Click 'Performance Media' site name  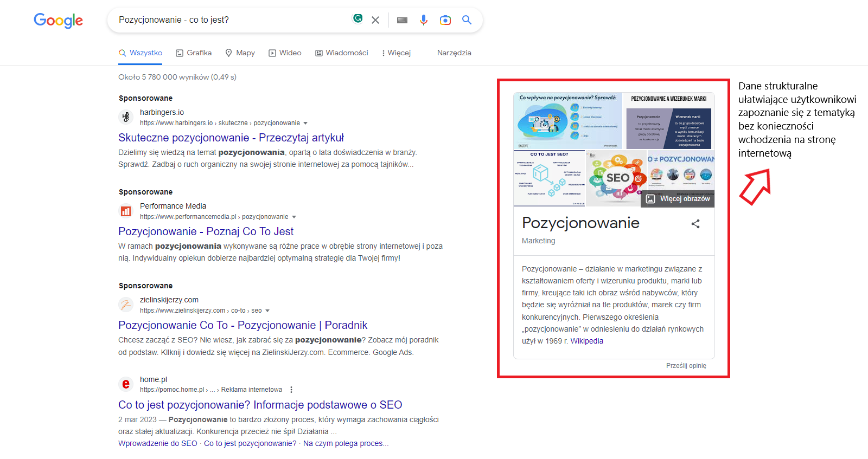(173, 206)
